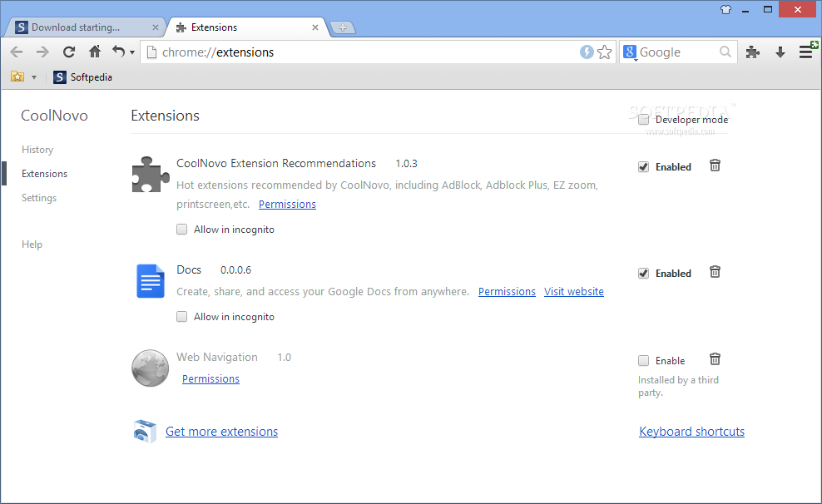
Task: Click the CoolNovo heading text
Action: [x=55, y=116]
